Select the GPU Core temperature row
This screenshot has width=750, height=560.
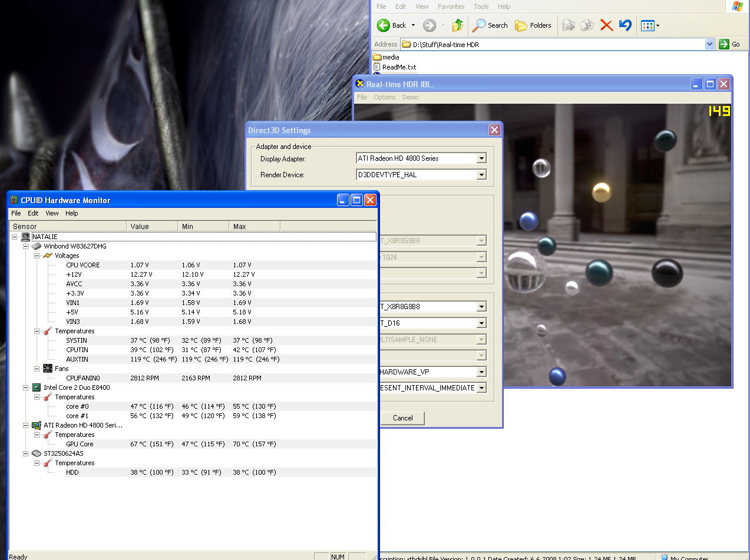(193, 444)
